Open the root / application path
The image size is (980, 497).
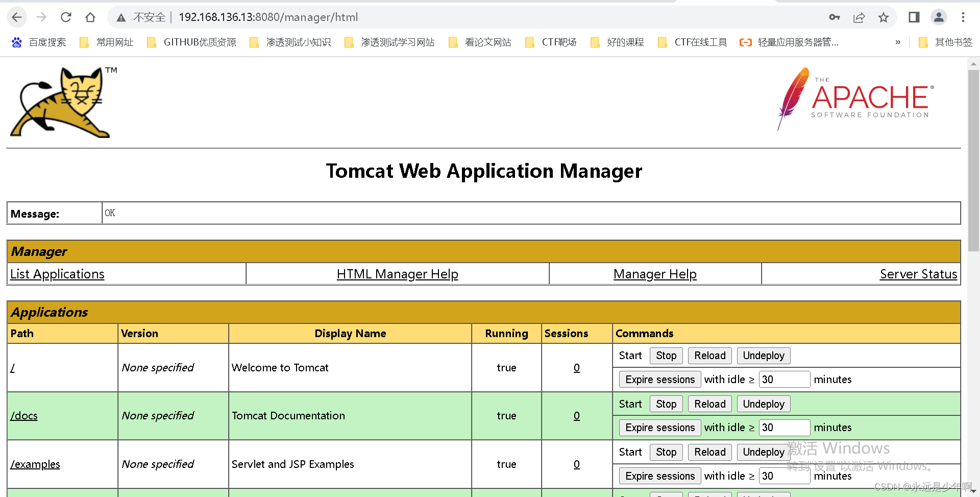[13, 368]
